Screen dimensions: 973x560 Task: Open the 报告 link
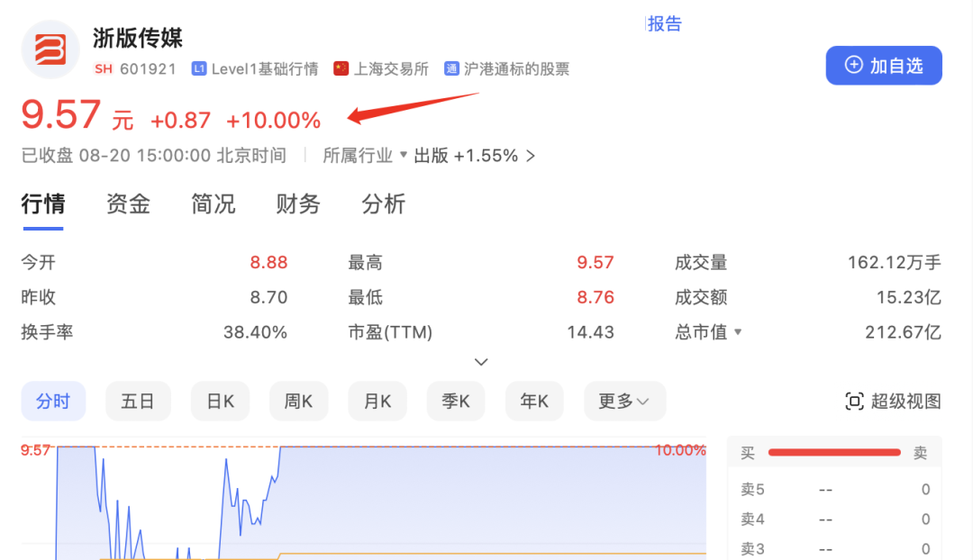(665, 23)
